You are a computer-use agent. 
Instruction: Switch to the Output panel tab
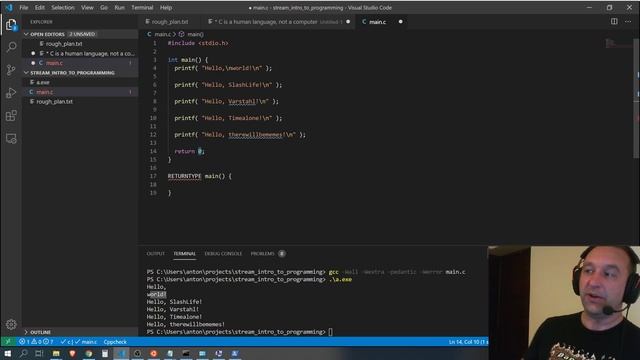156,253
